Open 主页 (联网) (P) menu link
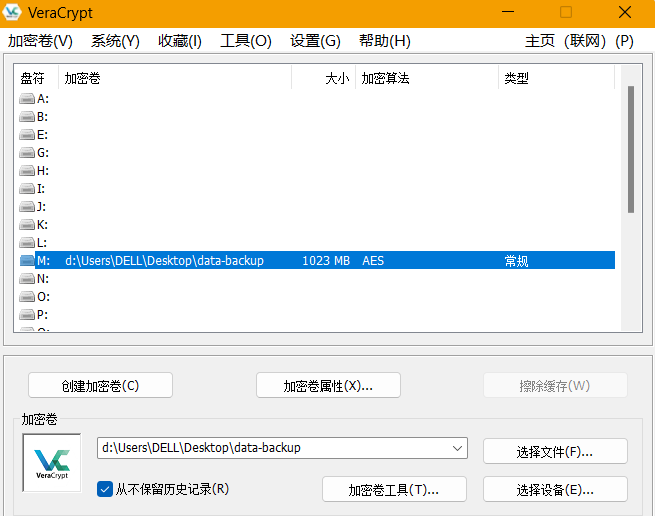The image size is (655, 516). tap(579, 41)
